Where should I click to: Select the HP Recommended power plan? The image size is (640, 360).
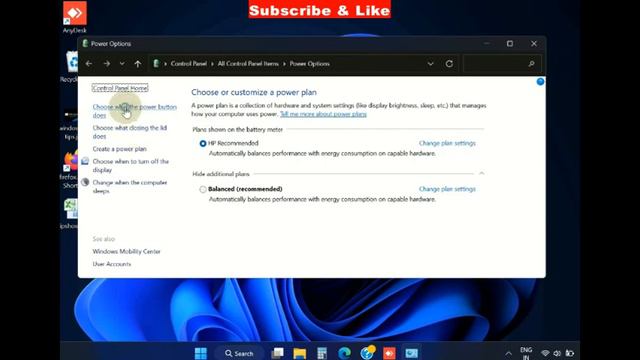tap(203, 143)
